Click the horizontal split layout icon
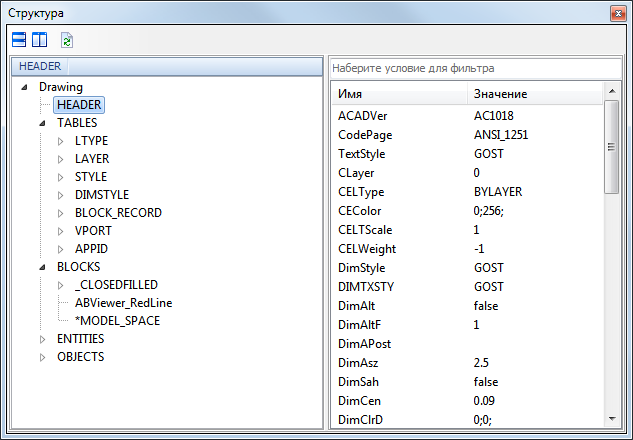633x440 pixels. 20,40
